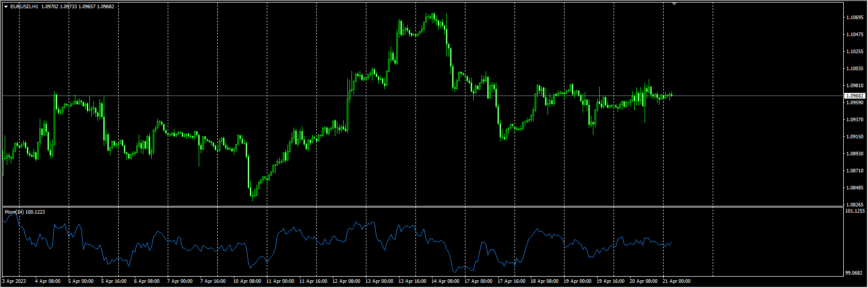Click the 17 Apr 16:00 time label
The image size is (868, 288).
(x=511, y=281)
